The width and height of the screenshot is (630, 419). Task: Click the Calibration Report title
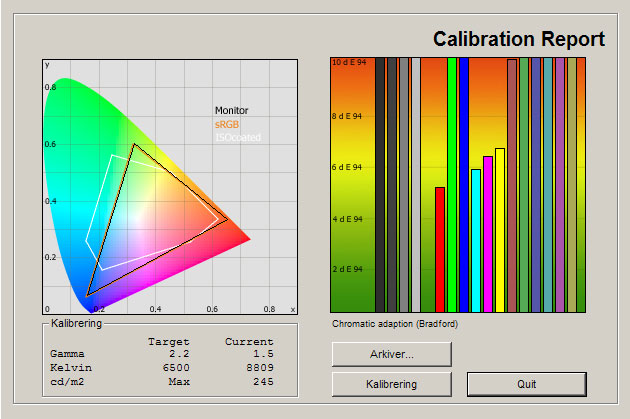(x=518, y=40)
